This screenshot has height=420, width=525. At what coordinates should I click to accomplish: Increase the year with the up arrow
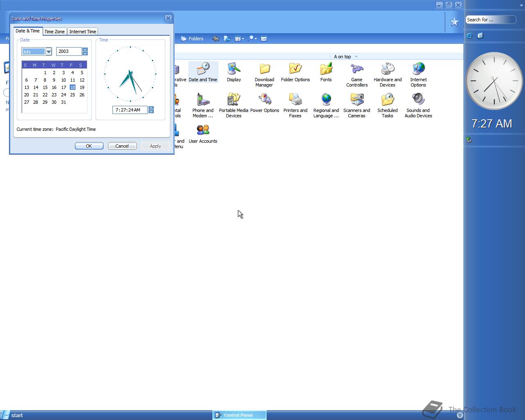click(85, 50)
